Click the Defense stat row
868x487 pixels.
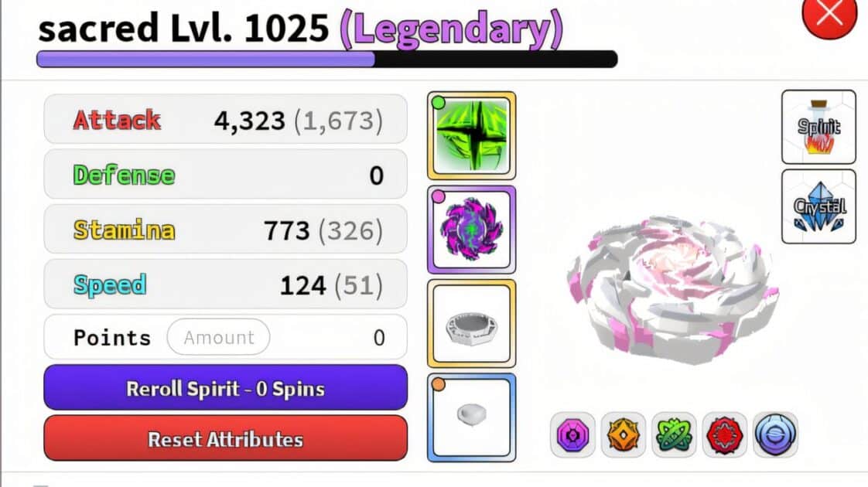coord(226,175)
